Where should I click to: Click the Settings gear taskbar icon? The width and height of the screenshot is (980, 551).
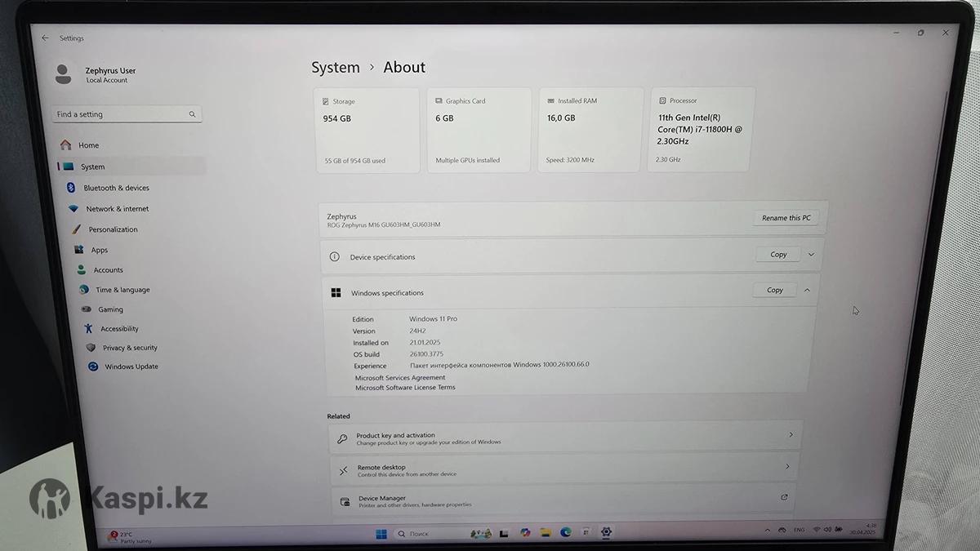pyautogui.click(x=606, y=532)
